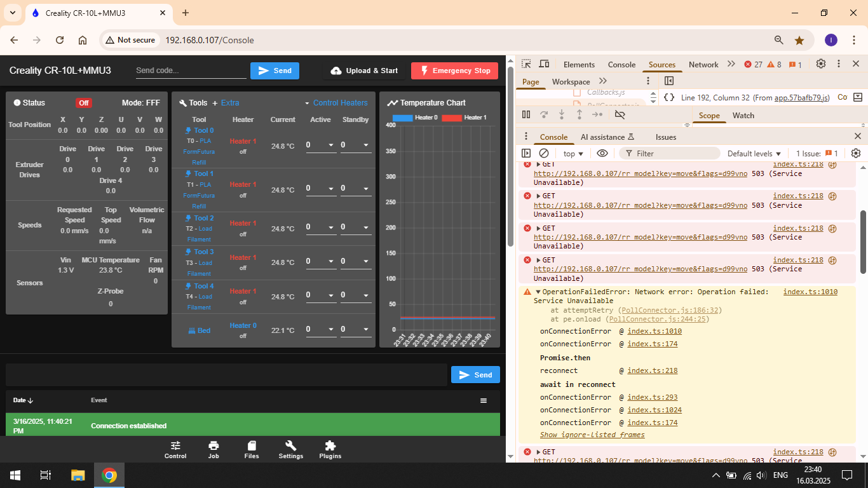Toggle Heater 1 series in chart legend

[464, 118]
